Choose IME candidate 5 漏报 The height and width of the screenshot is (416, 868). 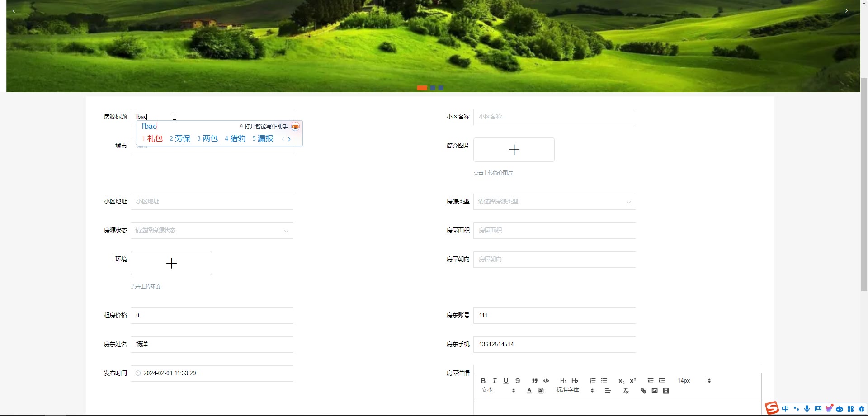click(263, 139)
